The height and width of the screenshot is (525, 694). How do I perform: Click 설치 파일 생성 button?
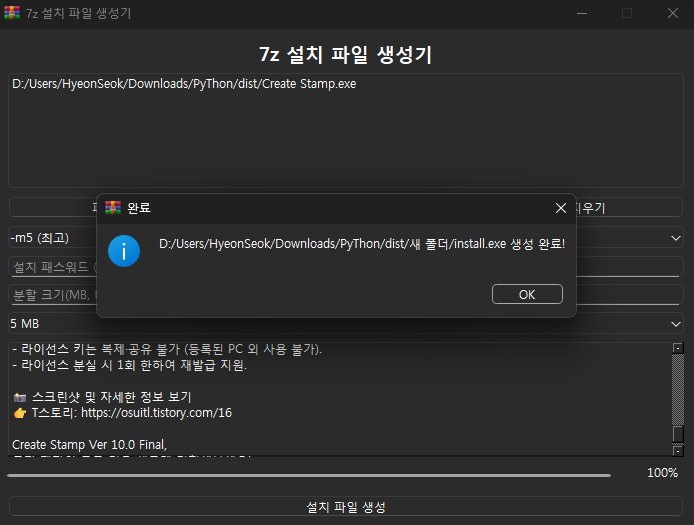pos(346,507)
